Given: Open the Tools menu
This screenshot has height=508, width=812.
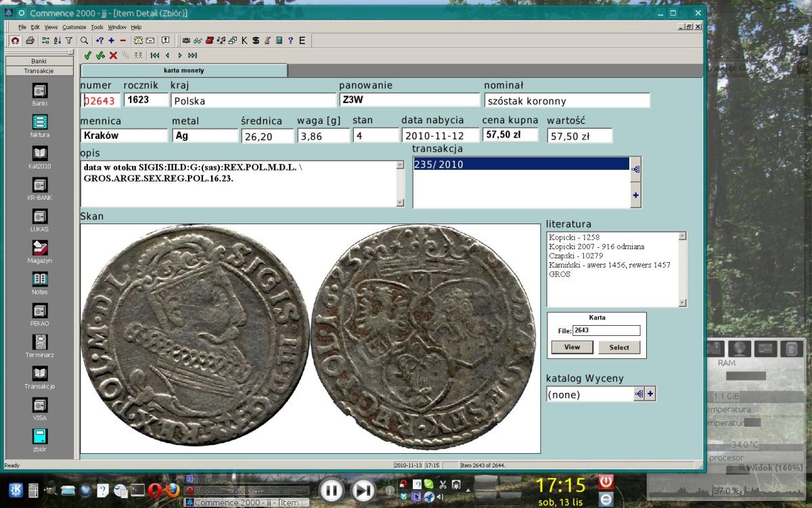Looking at the screenshot, I should (x=97, y=27).
